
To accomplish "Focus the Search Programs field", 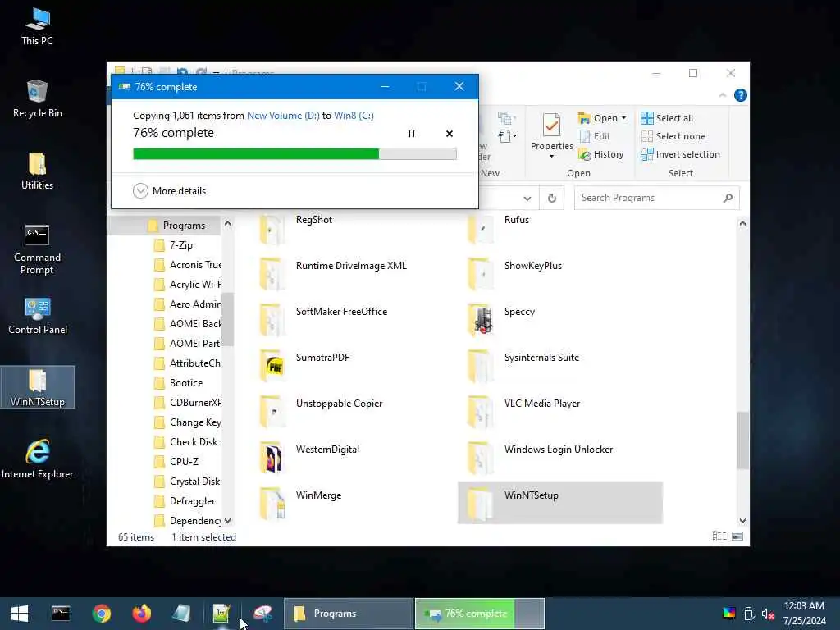I will [x=657, y=198].
